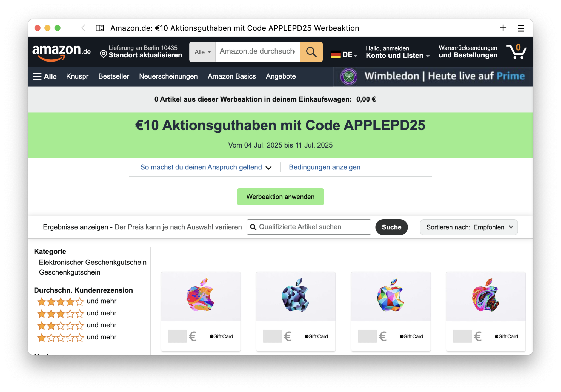Select three stars and more rating
The width and height of the screenshot is (561, 392).
click(x=77, y=313)
